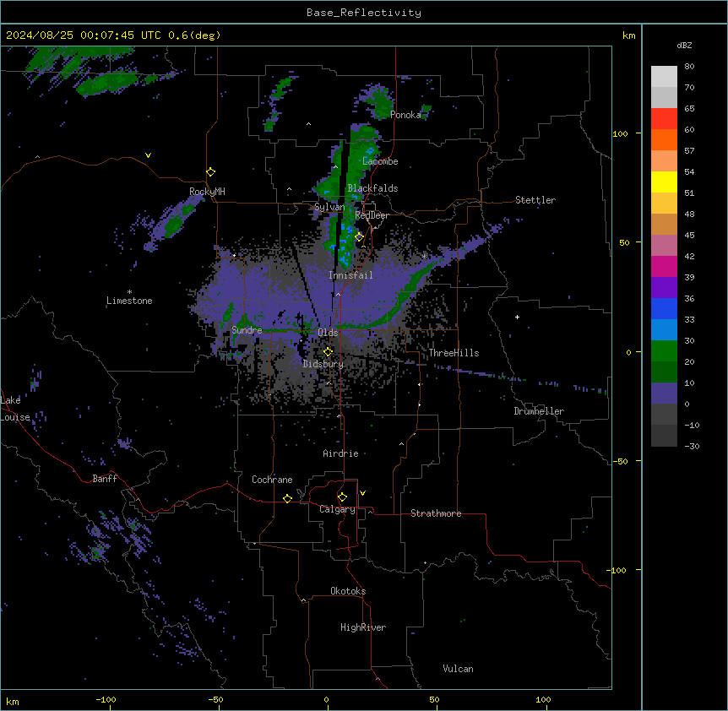
Task: Select the yellow diamond marker below Cochrane
Action: [287, 498]
